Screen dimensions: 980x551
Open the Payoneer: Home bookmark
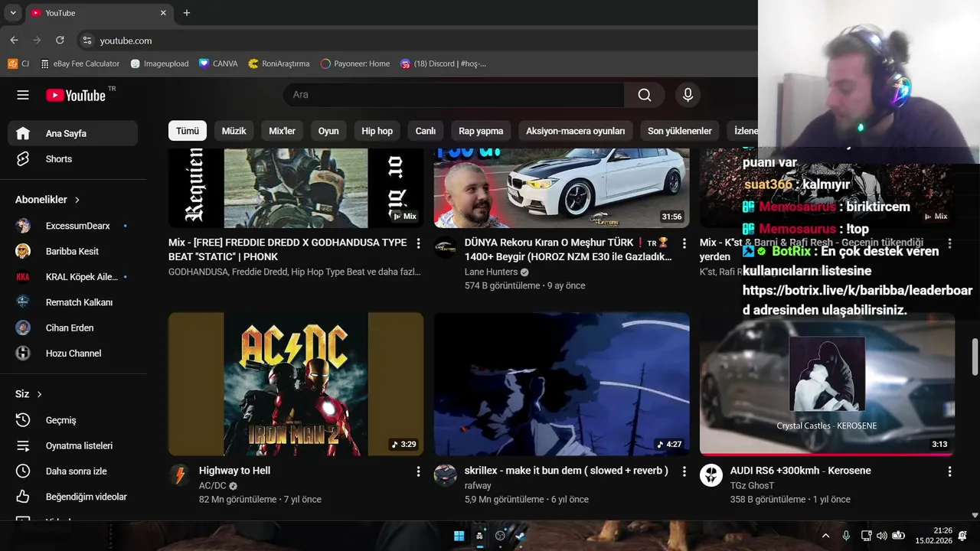[355, 64]
